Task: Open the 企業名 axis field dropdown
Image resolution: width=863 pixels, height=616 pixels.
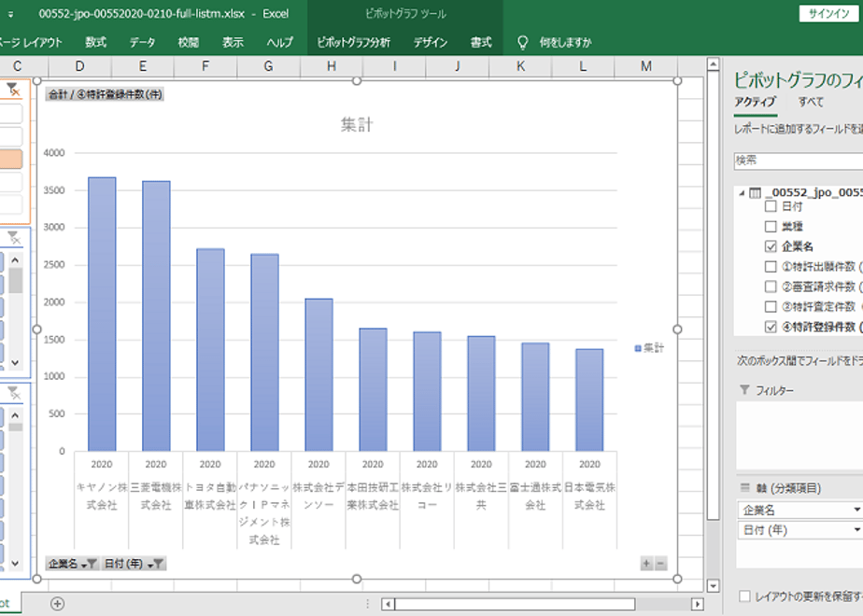Action: coord(857,510)
